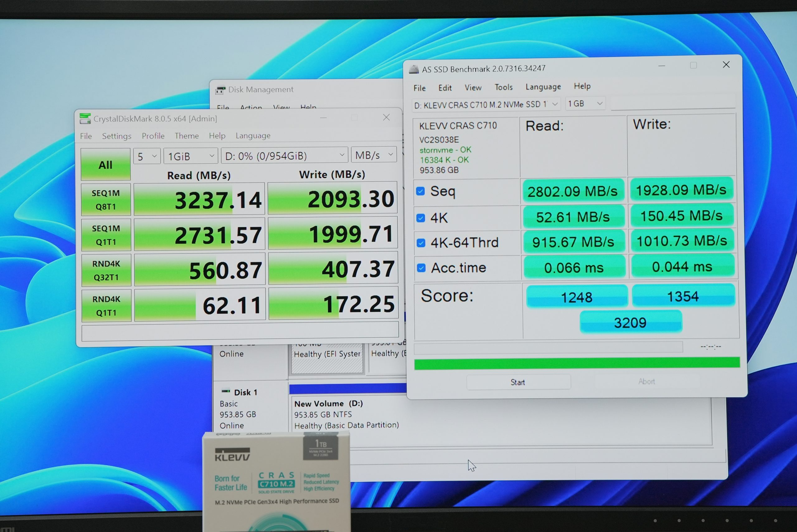
Task: Click the Start button in AS SSD
Action: 518,382
